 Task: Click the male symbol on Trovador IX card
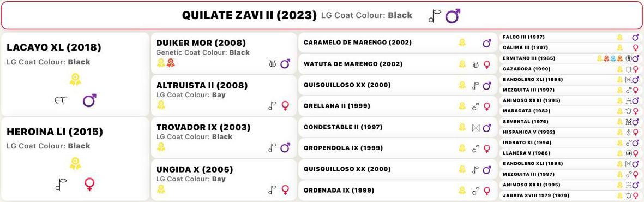click(285, 148)
